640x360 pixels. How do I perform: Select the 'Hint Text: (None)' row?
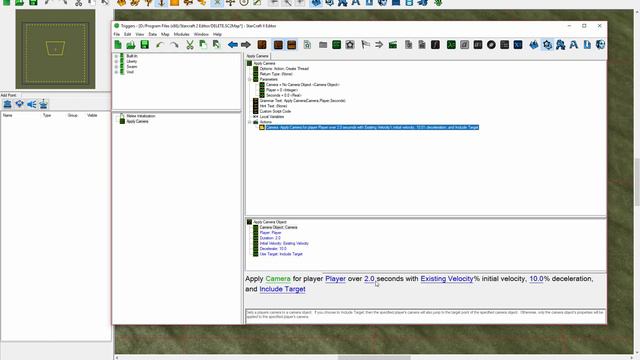coord(273,106)
